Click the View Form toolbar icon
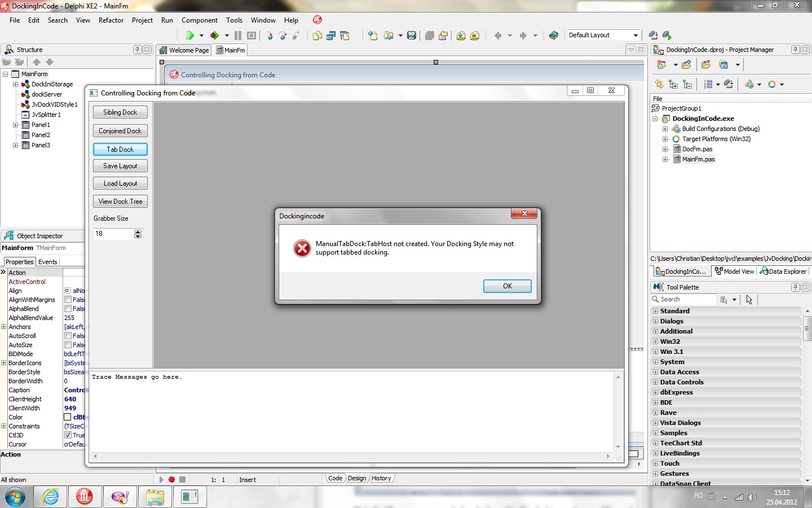Image resolution: width=812 pixels, height=508 pixels. 331,36
